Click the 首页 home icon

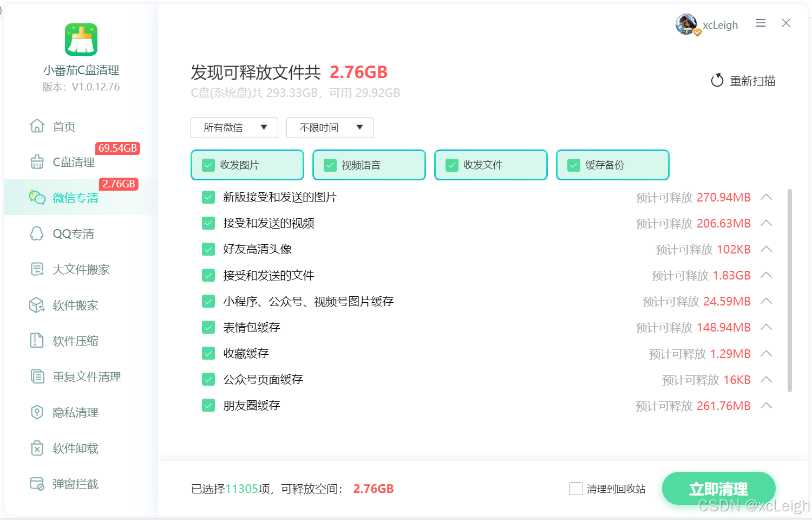[37, 126]
